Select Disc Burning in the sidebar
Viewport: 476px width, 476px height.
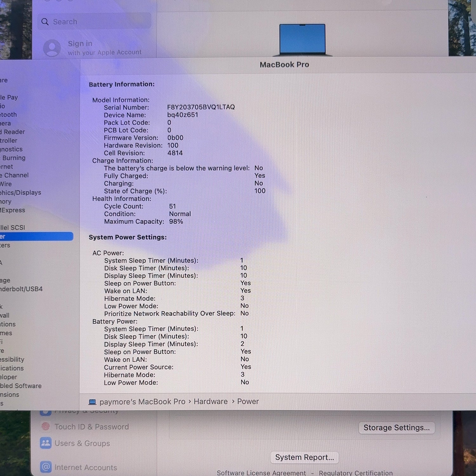coord(13,158)
